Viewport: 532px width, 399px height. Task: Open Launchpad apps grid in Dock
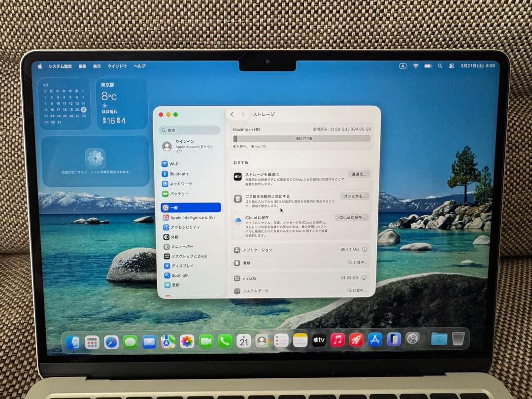(x=92, y=342)
